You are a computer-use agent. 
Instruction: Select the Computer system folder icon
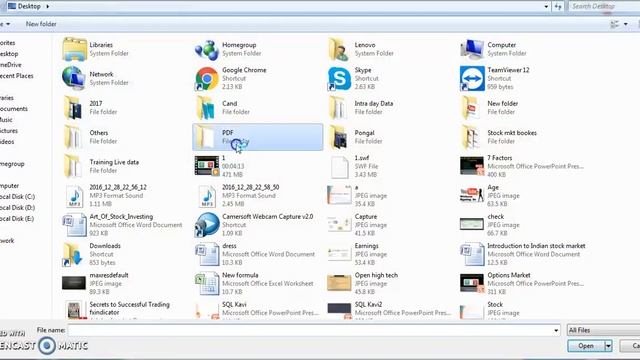coord(472,49)
